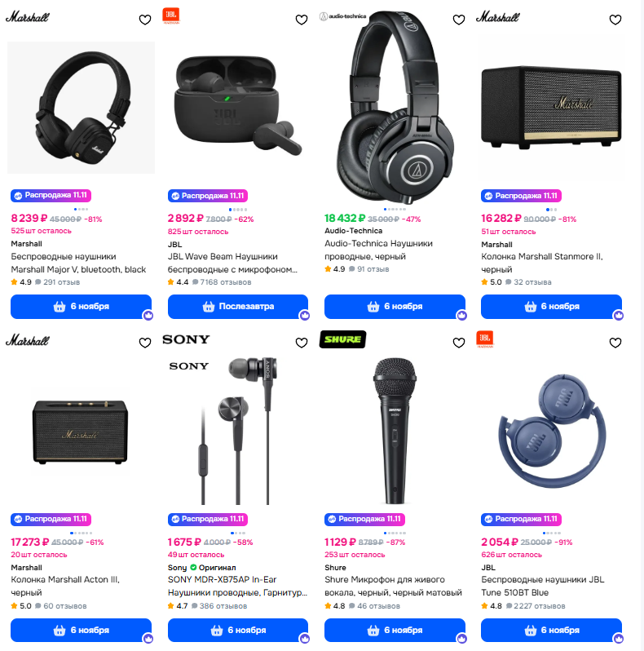This screenshot has width=644, height=651.
Task: Click the Marshall Major V headphones image
Action: (81, 108)
